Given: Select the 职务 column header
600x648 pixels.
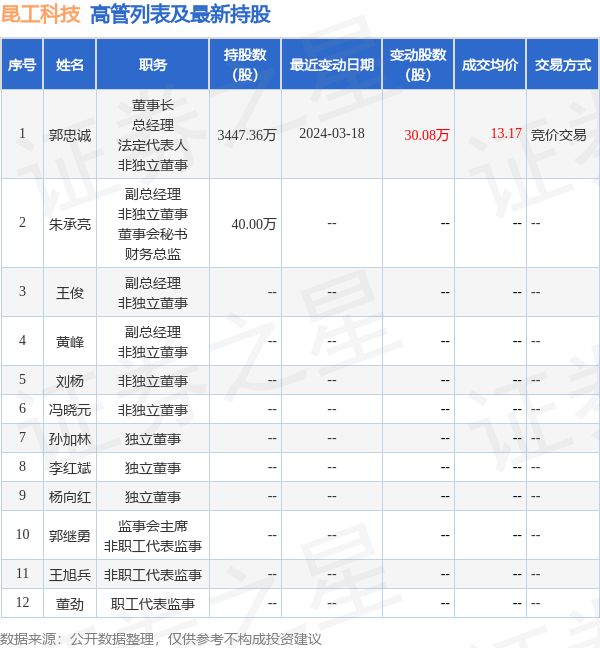Looking at the screenshot, I should 153,64.
